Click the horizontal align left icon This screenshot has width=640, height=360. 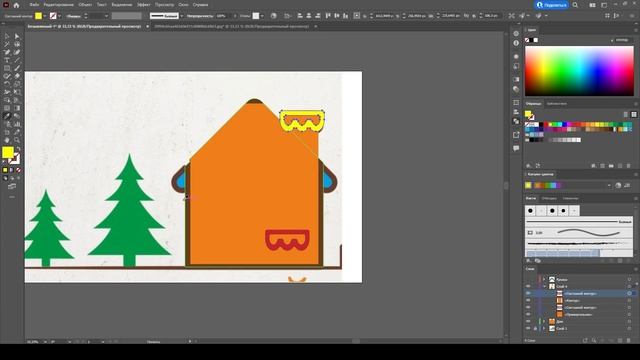300,16
